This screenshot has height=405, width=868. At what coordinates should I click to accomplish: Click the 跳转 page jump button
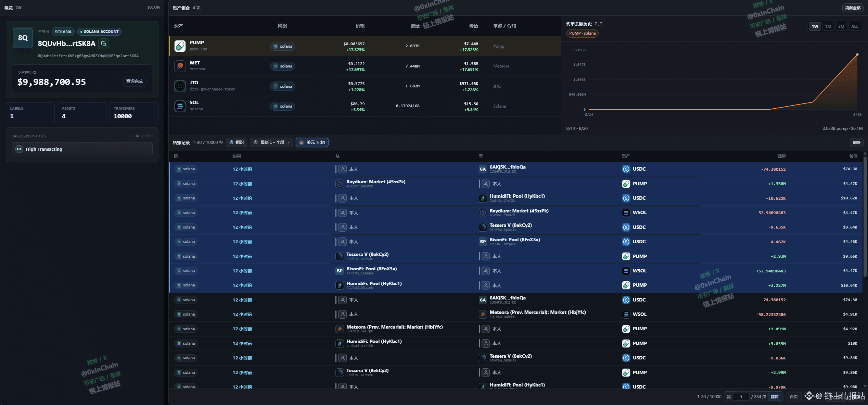point(775,397)
